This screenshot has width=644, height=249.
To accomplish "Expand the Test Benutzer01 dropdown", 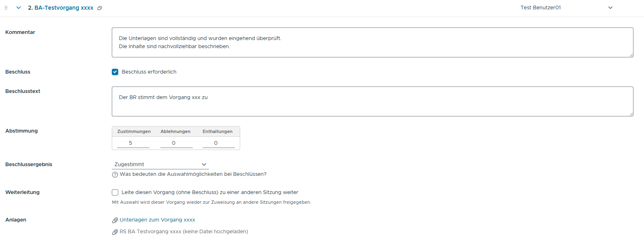I will coord(610,8).
